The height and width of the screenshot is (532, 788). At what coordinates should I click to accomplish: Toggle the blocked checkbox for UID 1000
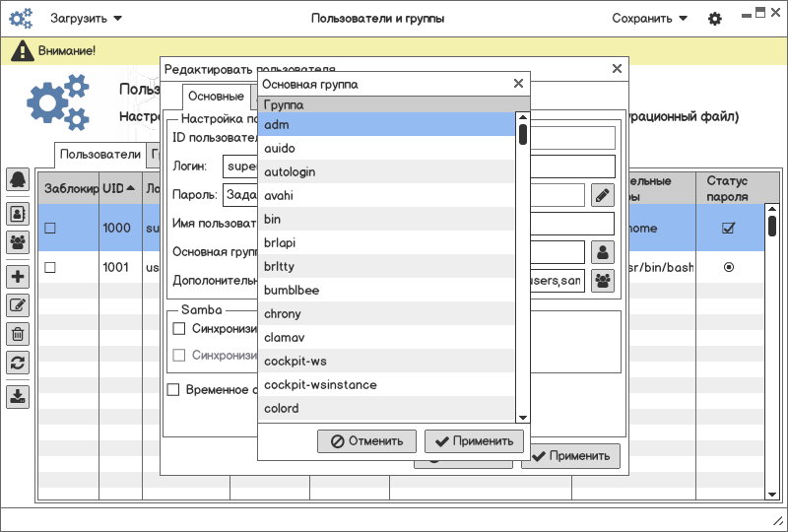[x=50, y=228]
